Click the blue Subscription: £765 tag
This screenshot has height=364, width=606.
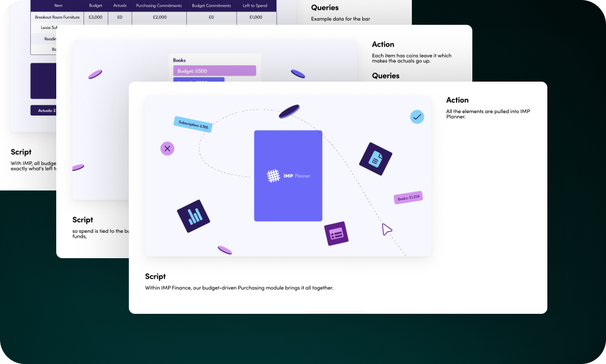193,124
